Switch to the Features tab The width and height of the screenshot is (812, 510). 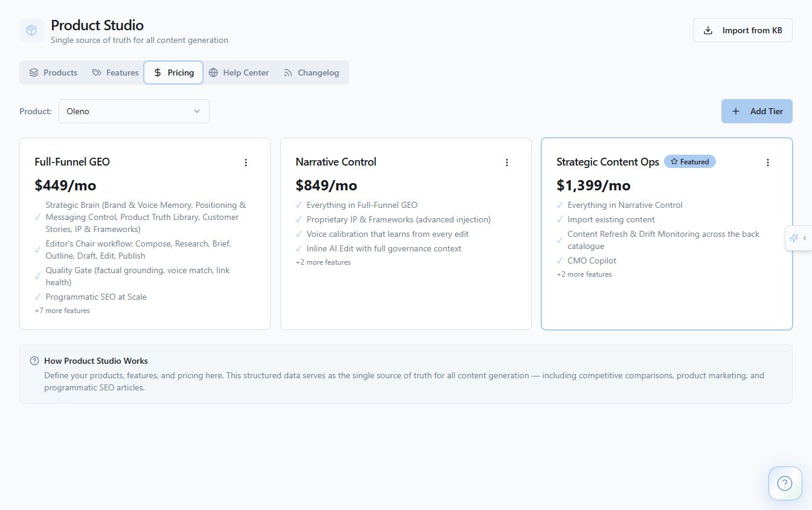115,73
